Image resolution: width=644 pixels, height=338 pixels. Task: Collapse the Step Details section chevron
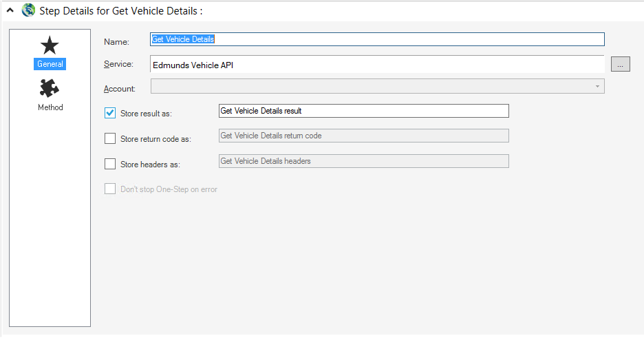tap(10, 10)
